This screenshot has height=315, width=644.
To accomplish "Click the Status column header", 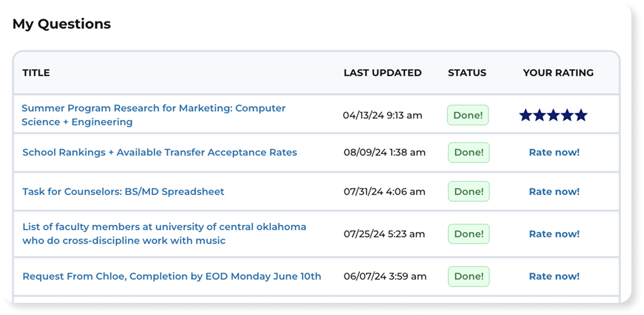I will (x=467, y=73).
